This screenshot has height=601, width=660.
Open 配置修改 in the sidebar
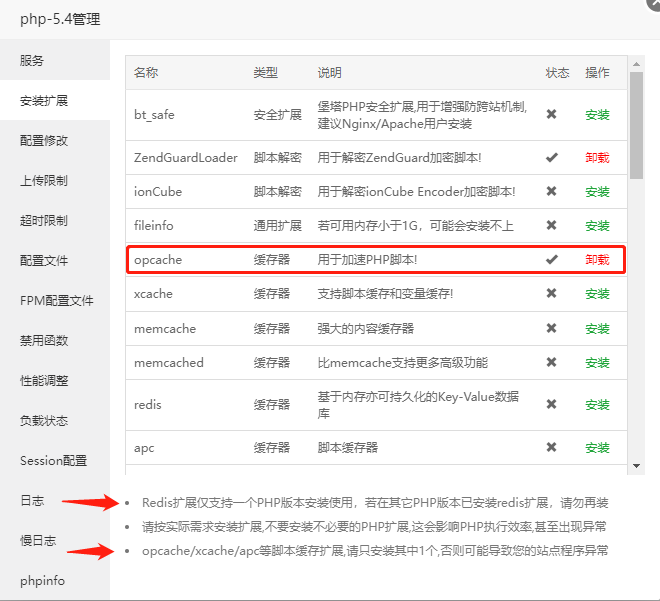(x=55, y=140)
